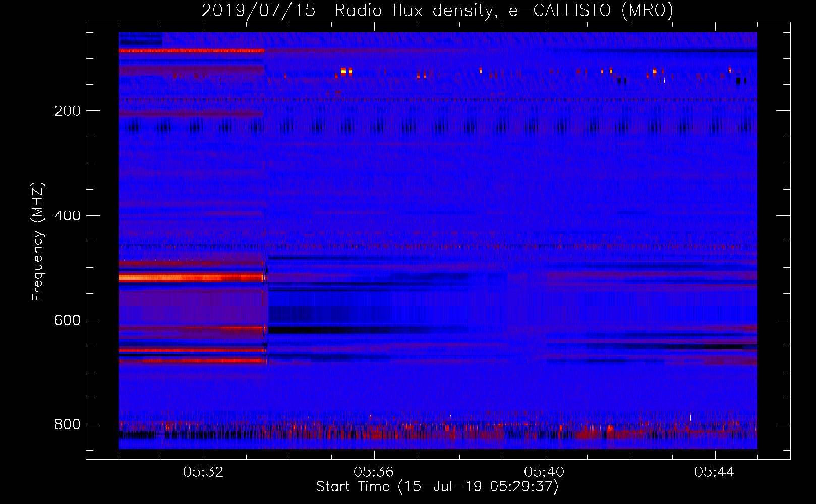Click the 400 frequency tick label
Image resolution: width=816 pixels, height=504 pixels.
click(x=68, y=216)
